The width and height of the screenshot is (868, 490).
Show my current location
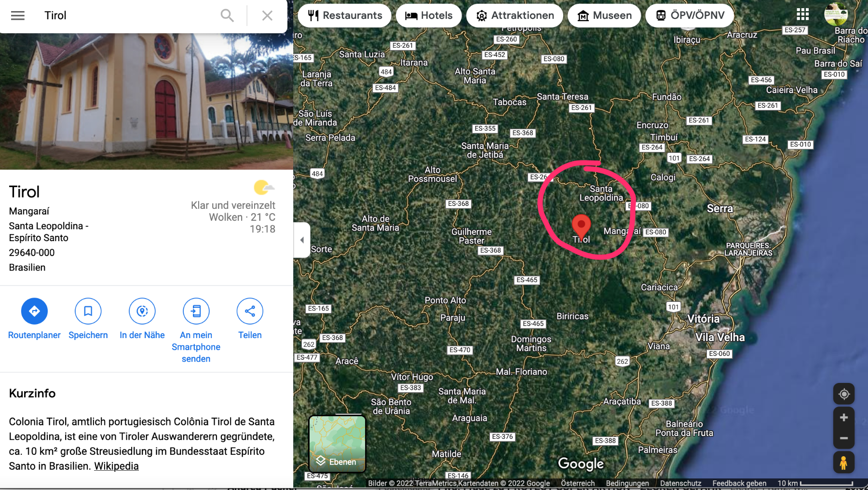844,394
